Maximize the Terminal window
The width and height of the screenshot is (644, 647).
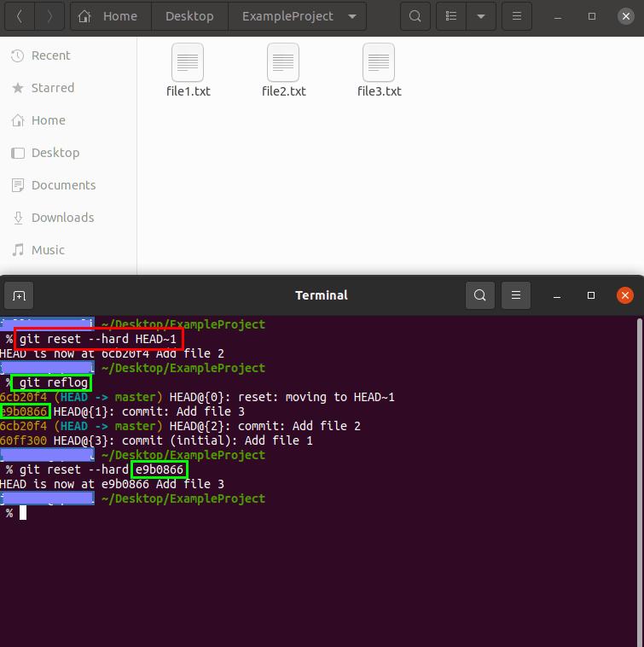tap(591, 295)
